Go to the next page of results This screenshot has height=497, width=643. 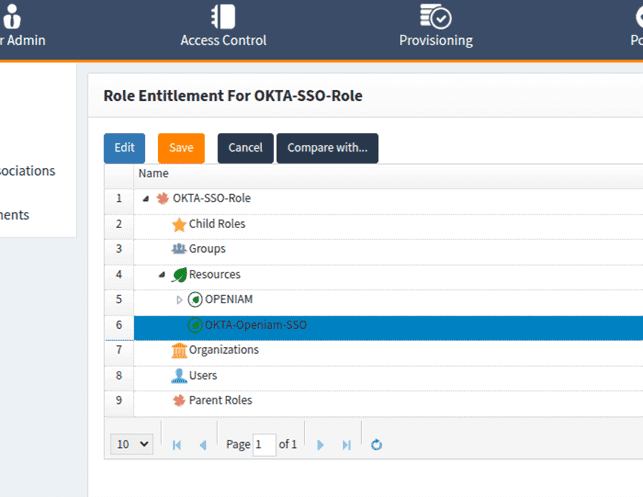click(x=321, y=445)
